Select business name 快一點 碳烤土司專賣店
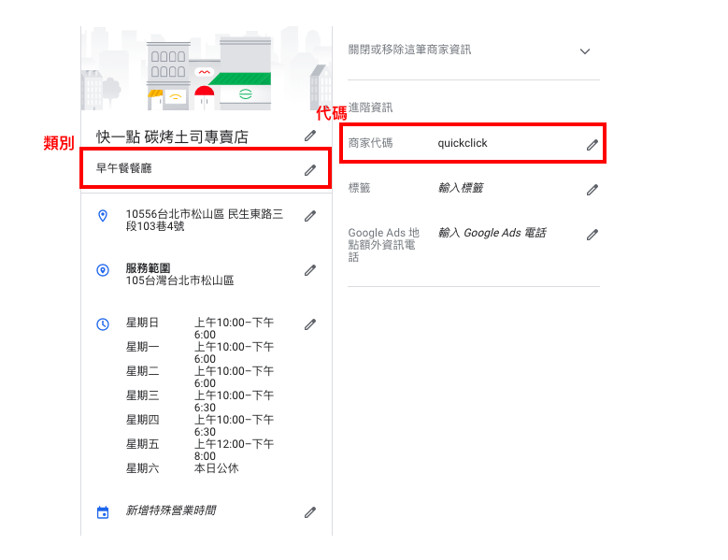Viewport: 728px width, 560px height. pos(172,137)
